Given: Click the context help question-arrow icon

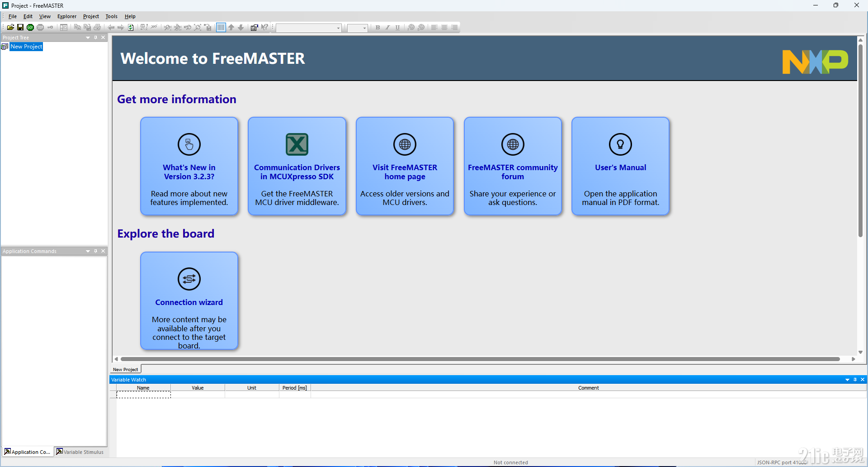Looking at the screenshot, I should [x=264, y=28].
